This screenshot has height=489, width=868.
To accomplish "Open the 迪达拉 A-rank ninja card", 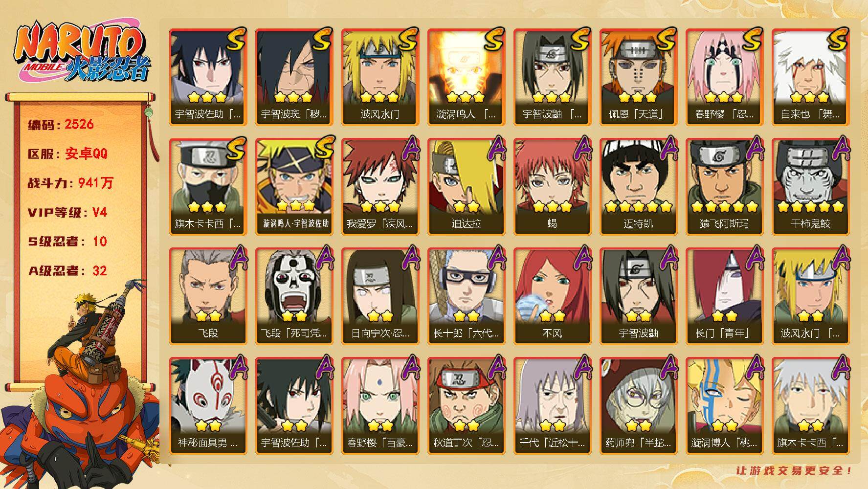I will pos(466,187).
